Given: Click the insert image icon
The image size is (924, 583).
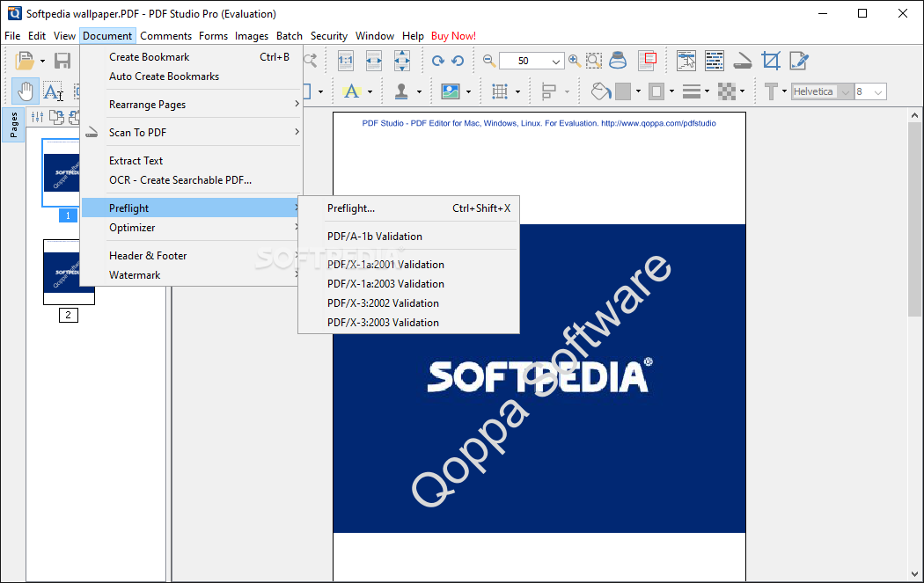Looking at the screenshot, I should [451, 91].
